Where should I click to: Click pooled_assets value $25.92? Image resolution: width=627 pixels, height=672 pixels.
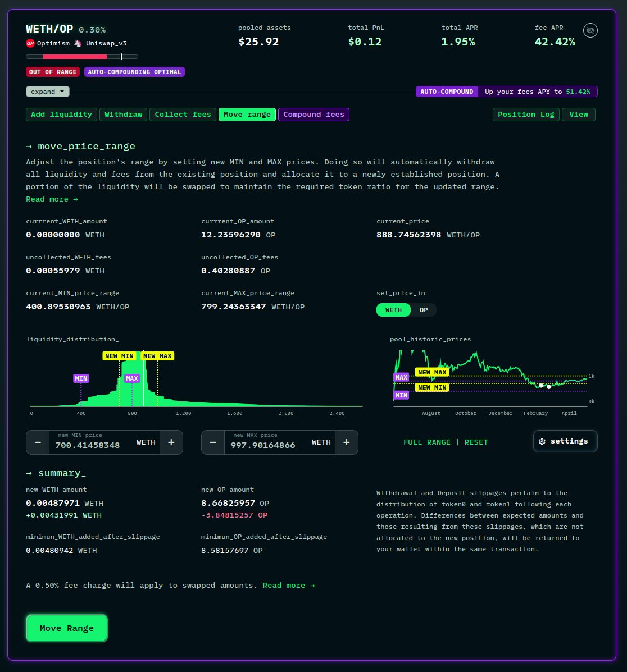[258, 42]
